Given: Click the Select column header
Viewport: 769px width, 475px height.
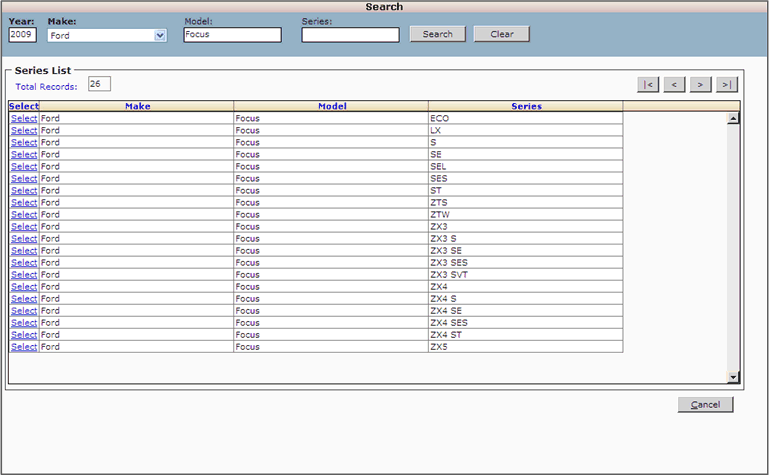Looking at the screenshot, I should point(24,106).
